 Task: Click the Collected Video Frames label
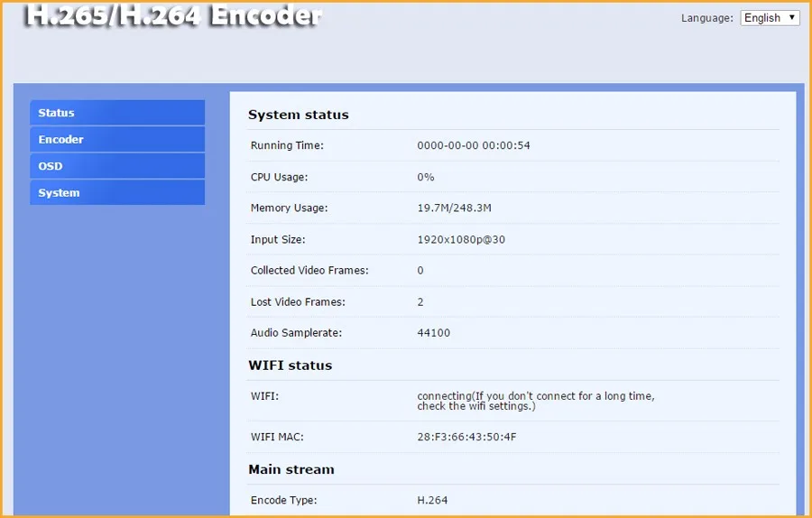point(309,271)
